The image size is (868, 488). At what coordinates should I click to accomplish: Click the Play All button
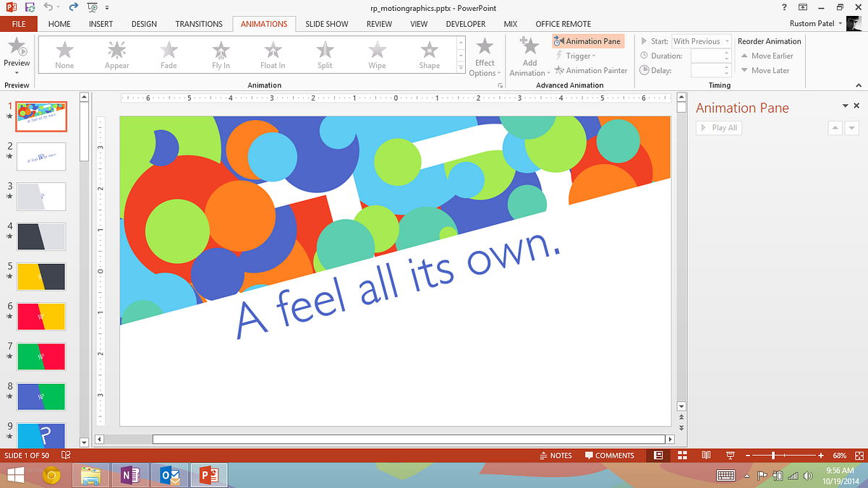718,127
